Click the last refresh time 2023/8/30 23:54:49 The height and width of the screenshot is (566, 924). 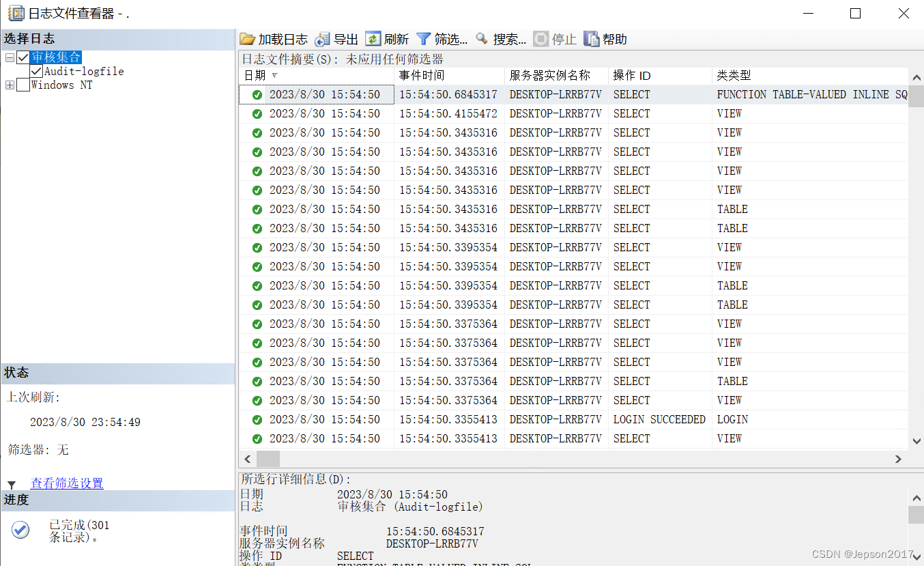[x=85, y=423]
